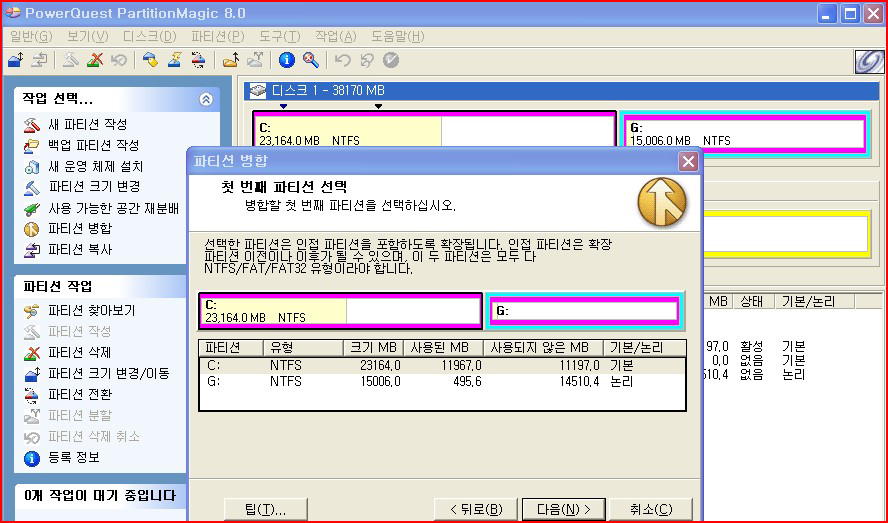Screen dimensions: 888x523
Task: Click the icon beside 파티션 삭제
Action: pyautogui.click(x=32, y=352)
